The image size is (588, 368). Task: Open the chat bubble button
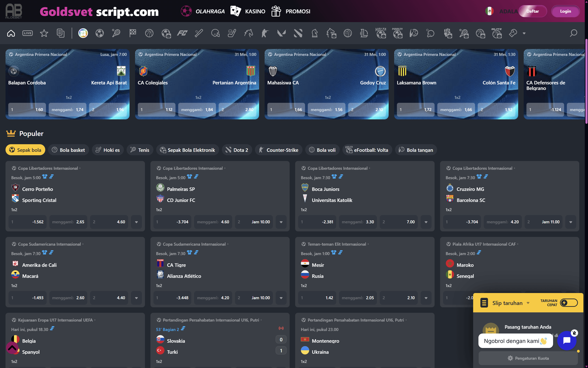click(566, 340)
